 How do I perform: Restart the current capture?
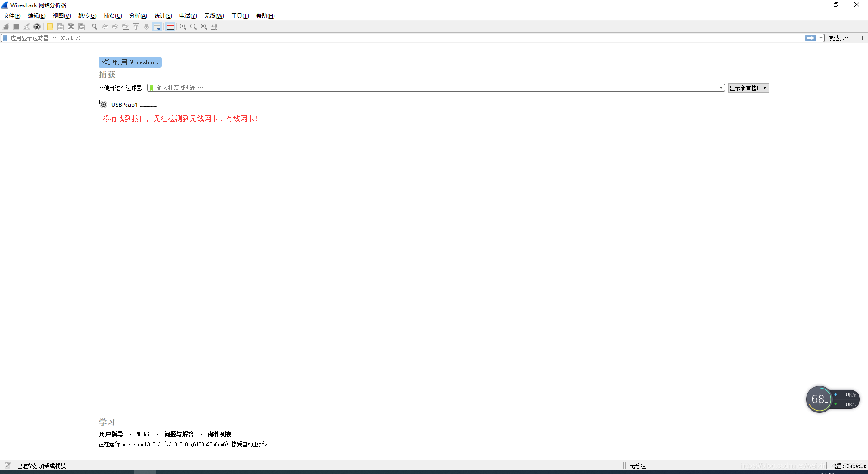pyautogui.click(x=27, y=27)
